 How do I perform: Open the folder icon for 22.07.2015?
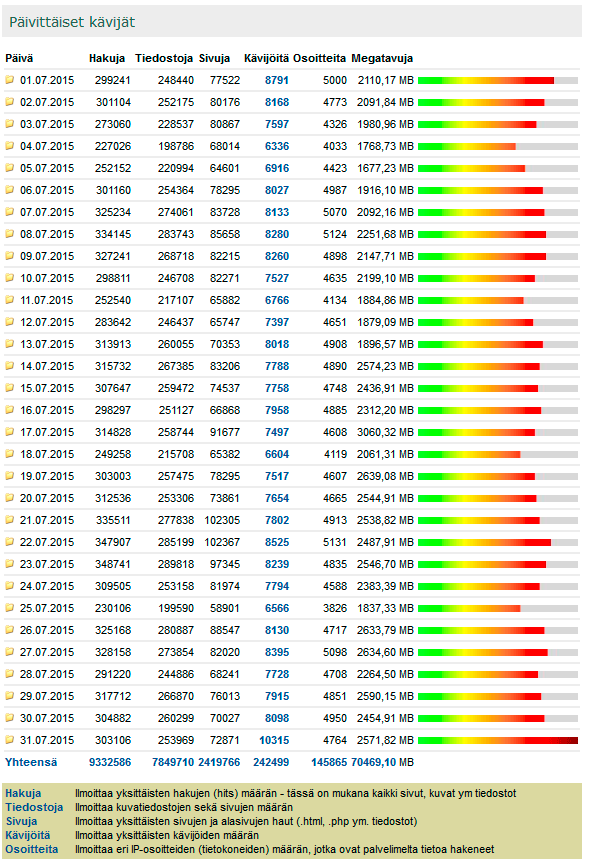tap(9, 542)
